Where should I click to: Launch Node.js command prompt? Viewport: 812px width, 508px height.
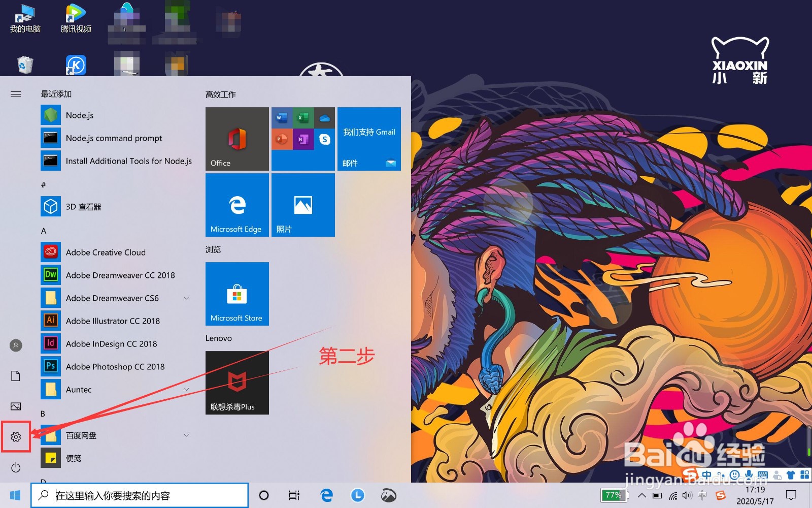[x=118, y=138]
